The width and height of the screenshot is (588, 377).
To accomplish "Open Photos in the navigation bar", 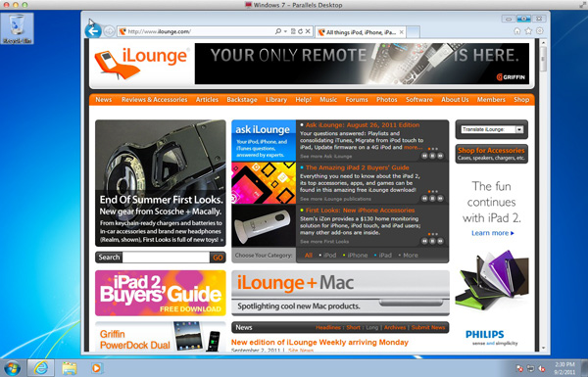I will 387,100.
